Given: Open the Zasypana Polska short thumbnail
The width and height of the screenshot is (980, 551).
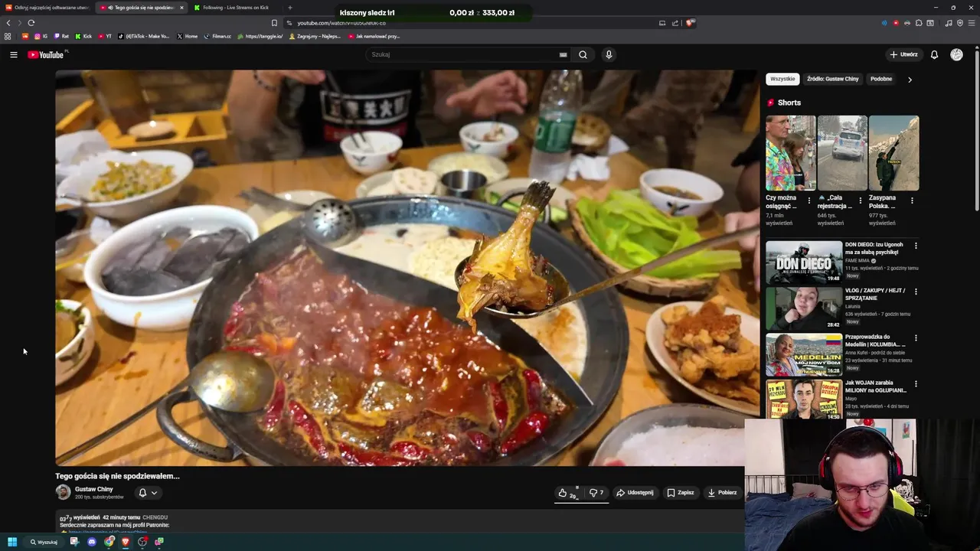Looking at the screenshot, I should click(x=893, y=153).
